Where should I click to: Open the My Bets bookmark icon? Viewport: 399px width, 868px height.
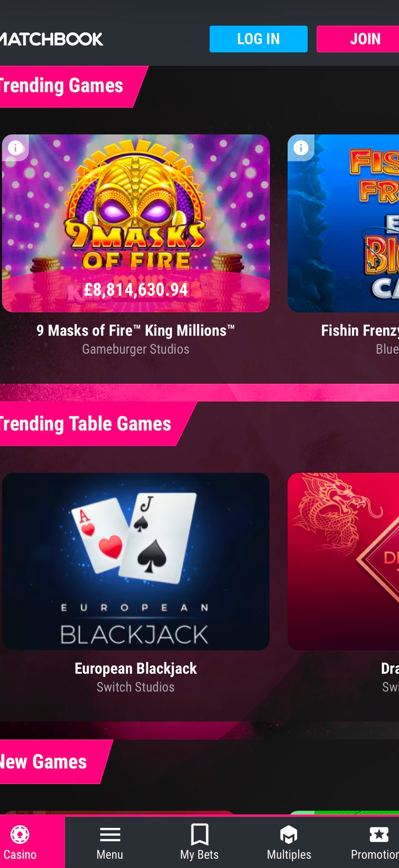click(199, 834)
